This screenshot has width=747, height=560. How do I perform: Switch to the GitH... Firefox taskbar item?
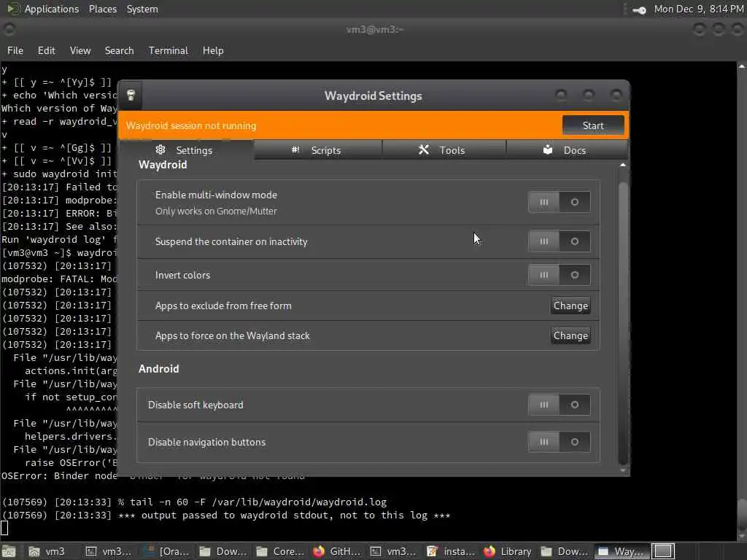(x=338, y=551)
